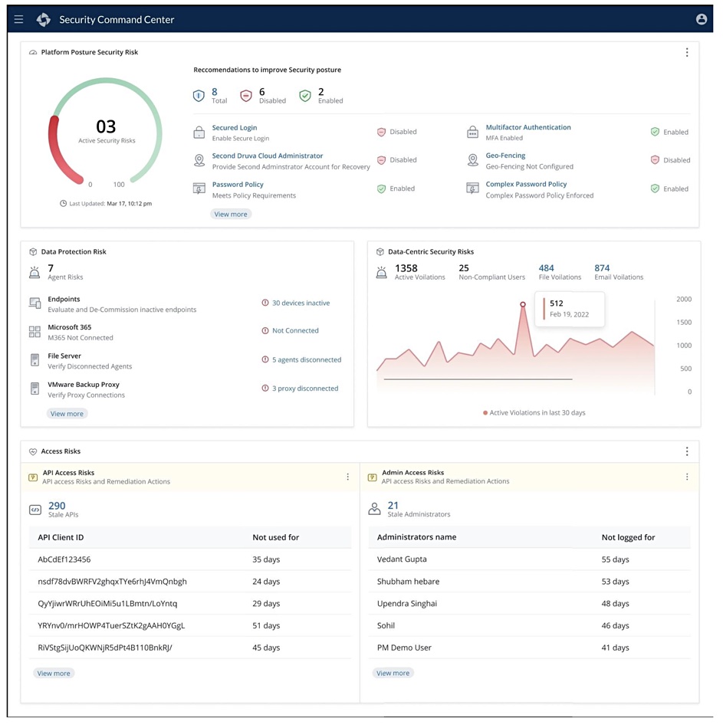The image size is (723, 728).
Task: Click the Active Violations alarm icon
Action: pos(382,273)
